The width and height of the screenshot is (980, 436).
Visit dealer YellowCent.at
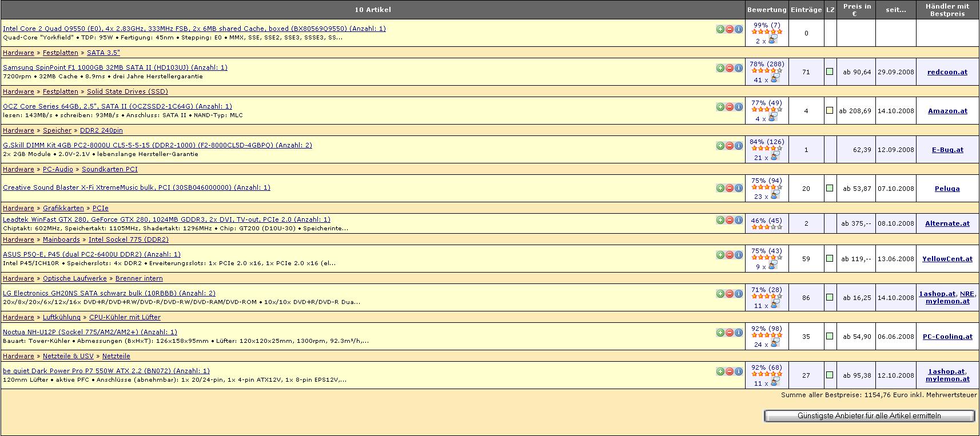click(x=947, y=259)
